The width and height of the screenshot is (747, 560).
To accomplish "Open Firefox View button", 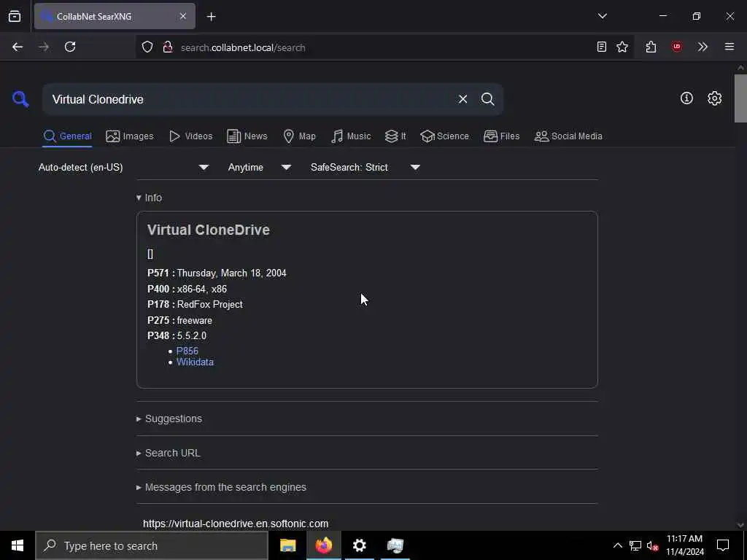I will point(15,16).
